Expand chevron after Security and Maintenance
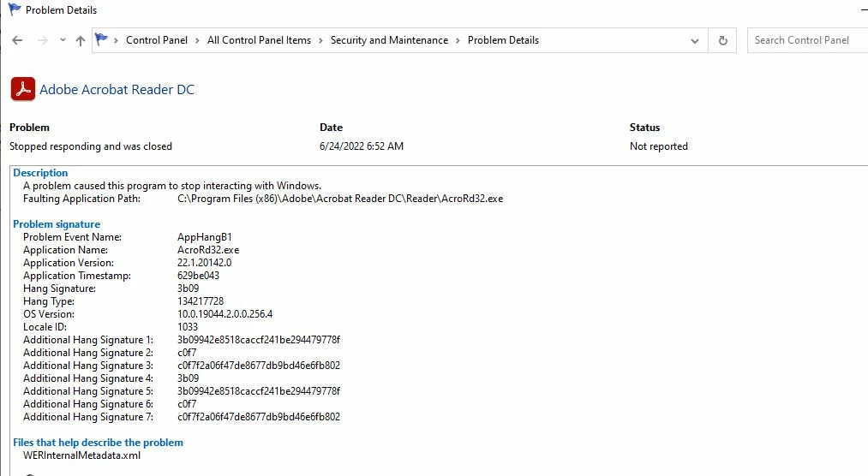The width and height of the screenshot is (868, 476). click(x=458, y=40)
